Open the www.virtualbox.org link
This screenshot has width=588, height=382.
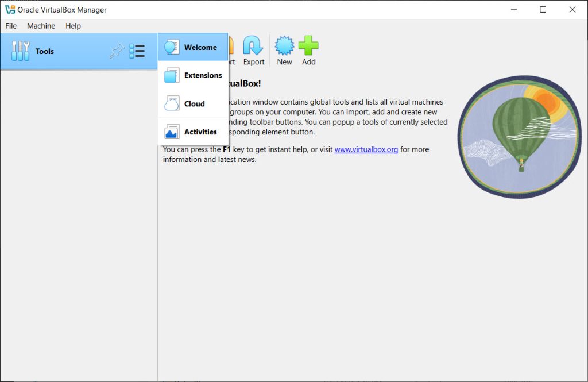click(x=366, y=149)
